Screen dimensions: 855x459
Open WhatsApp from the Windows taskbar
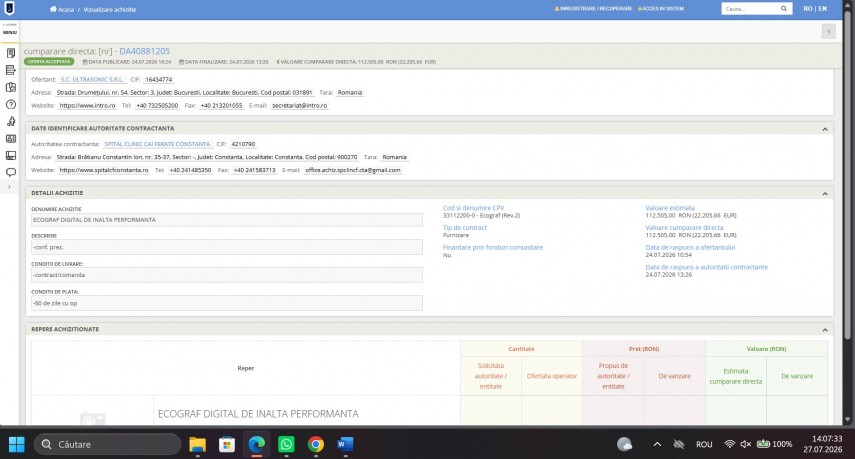286,444
